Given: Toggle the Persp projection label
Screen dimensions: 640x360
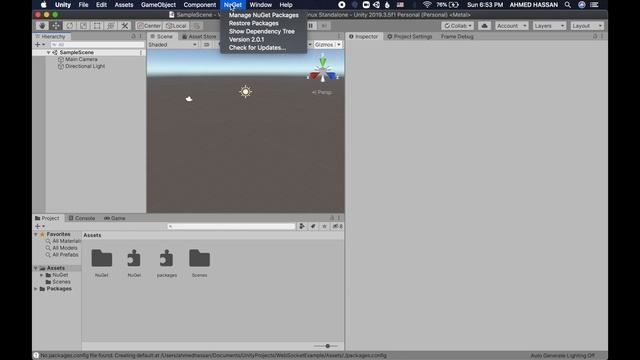Looking at the screenshot, I should (x=322, y=92).
